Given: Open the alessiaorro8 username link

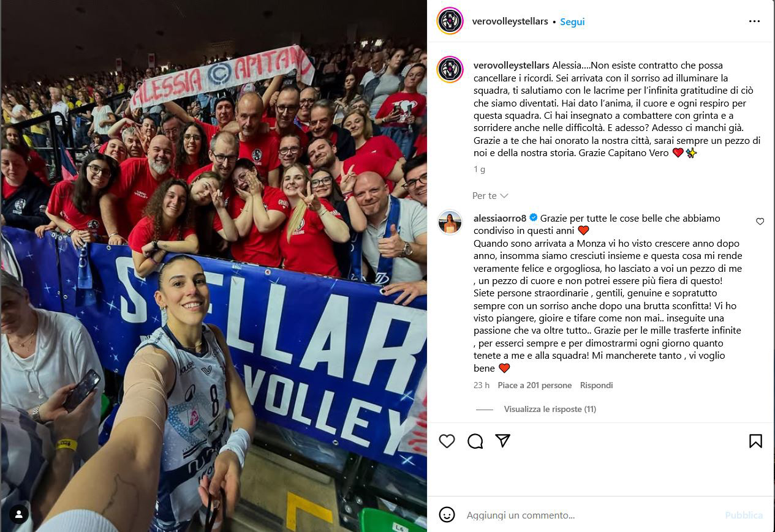Looking at the screenshot, I should (500, 218).
